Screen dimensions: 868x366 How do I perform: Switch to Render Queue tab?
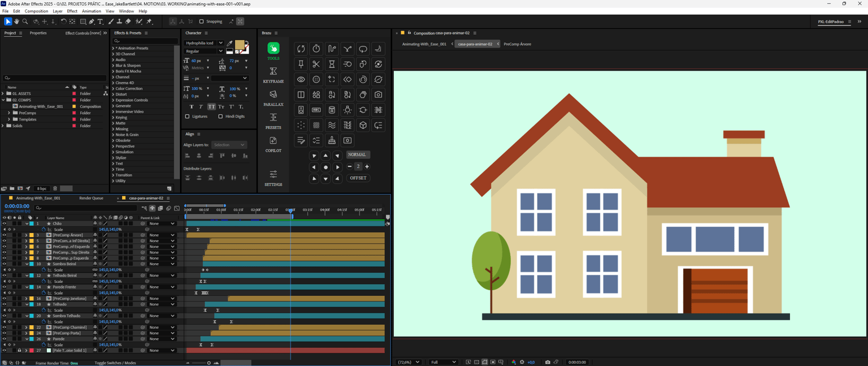(91, 198)
